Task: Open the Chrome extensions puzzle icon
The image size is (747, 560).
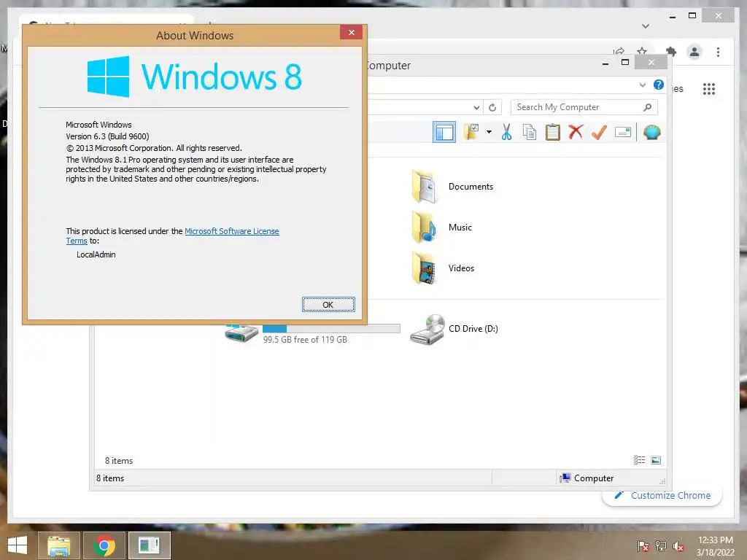Action: pos(671,52)
